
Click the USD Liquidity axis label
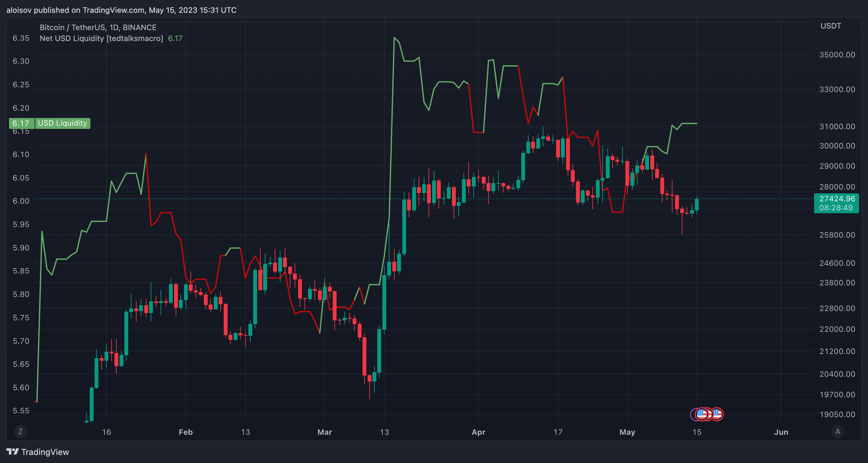pos(63,123)
